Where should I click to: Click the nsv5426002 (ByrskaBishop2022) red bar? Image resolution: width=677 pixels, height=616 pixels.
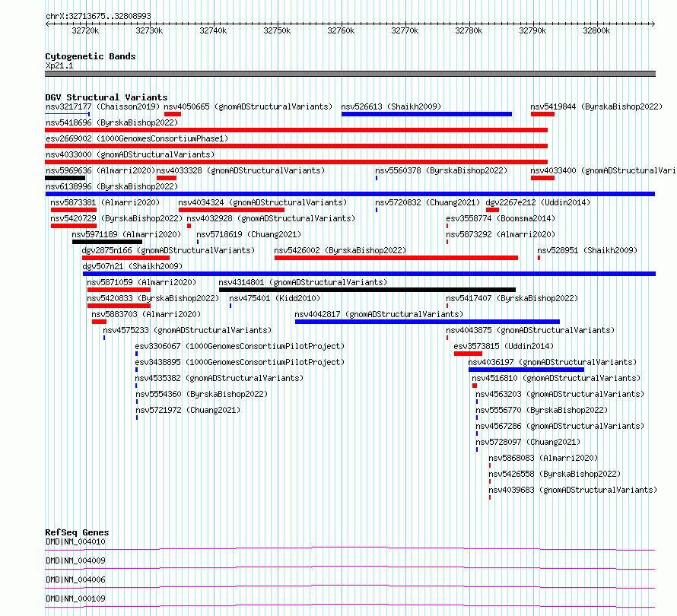coord(396,258)
